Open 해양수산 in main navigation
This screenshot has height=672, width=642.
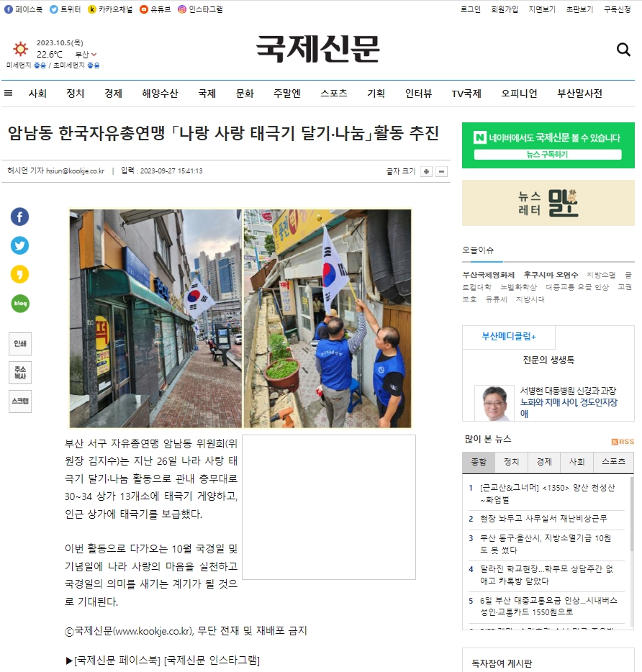160,94
